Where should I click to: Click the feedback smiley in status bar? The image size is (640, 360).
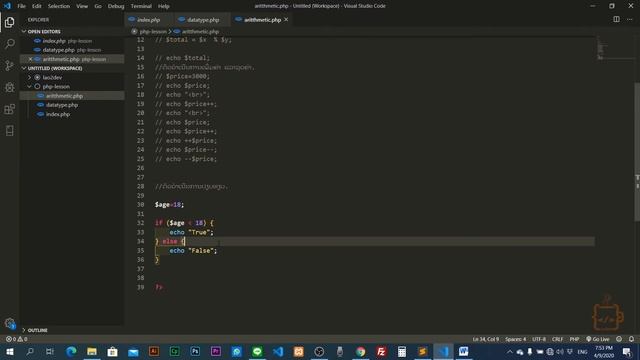click(619, 339)
